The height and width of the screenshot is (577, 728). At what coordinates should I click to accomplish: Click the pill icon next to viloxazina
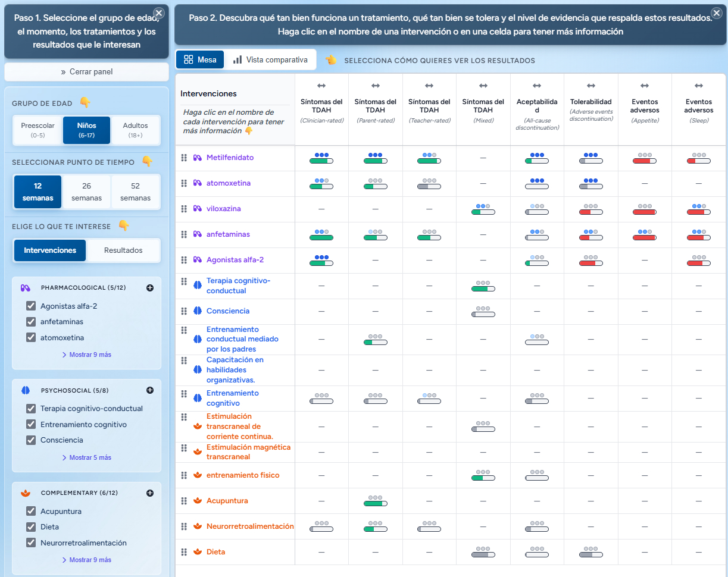point(198,209)
